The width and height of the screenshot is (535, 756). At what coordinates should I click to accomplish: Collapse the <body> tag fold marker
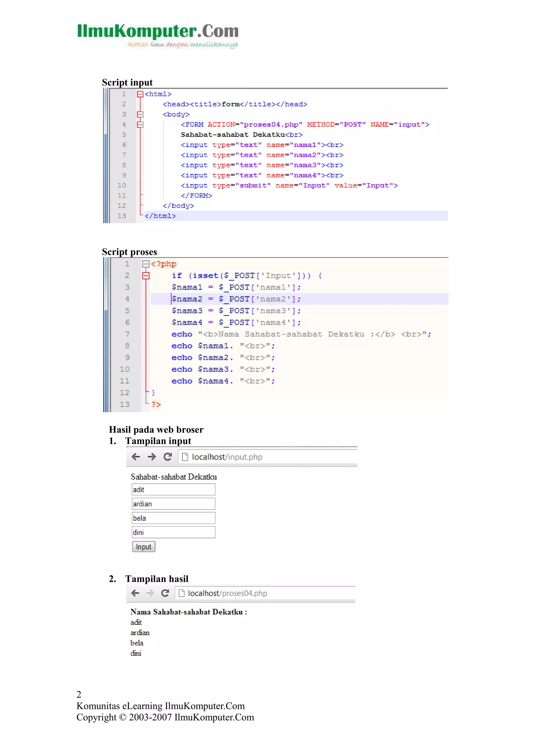coord(140,114)
